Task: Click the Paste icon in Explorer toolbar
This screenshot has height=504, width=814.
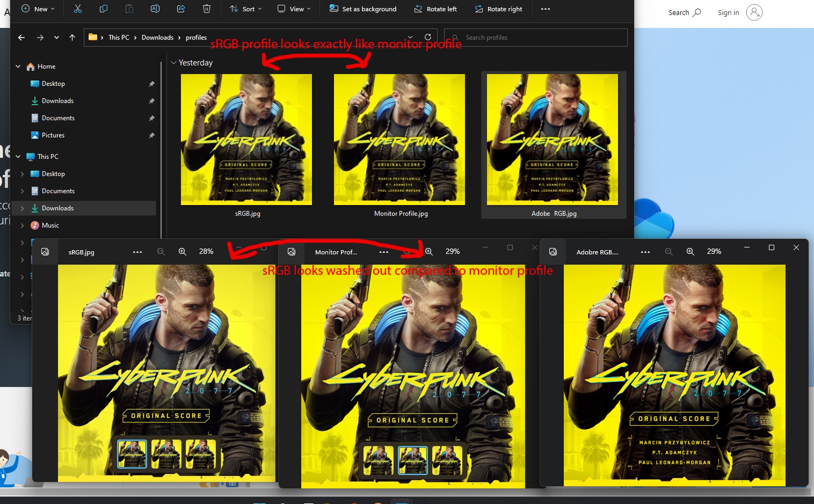Action: point(129,9)
